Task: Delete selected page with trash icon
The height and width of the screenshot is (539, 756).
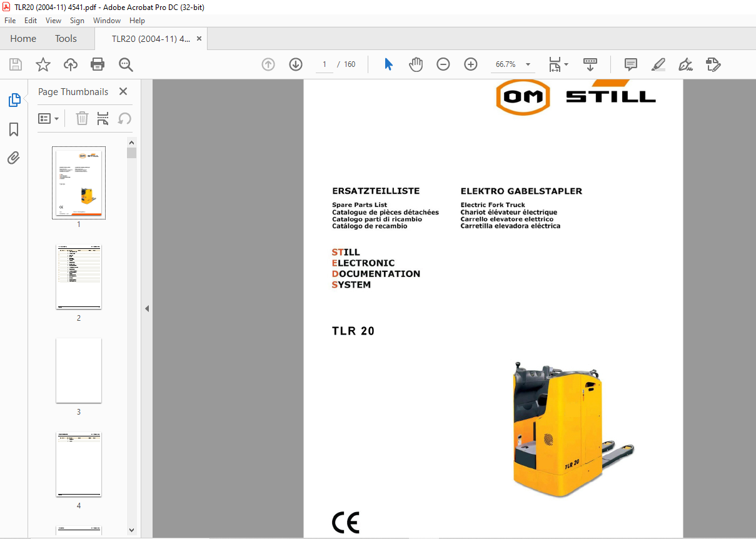Action: (x=82, y=118)
